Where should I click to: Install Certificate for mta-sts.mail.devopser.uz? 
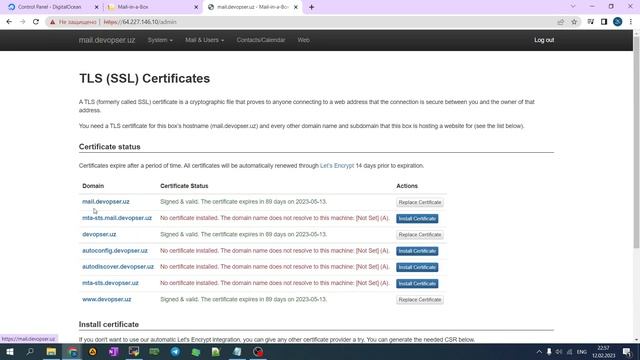pos(417,218)
